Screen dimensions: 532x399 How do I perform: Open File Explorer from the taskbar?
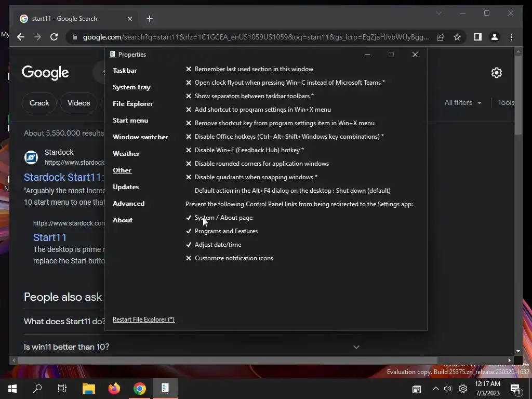pyautogui.click(x=89, y=389)
